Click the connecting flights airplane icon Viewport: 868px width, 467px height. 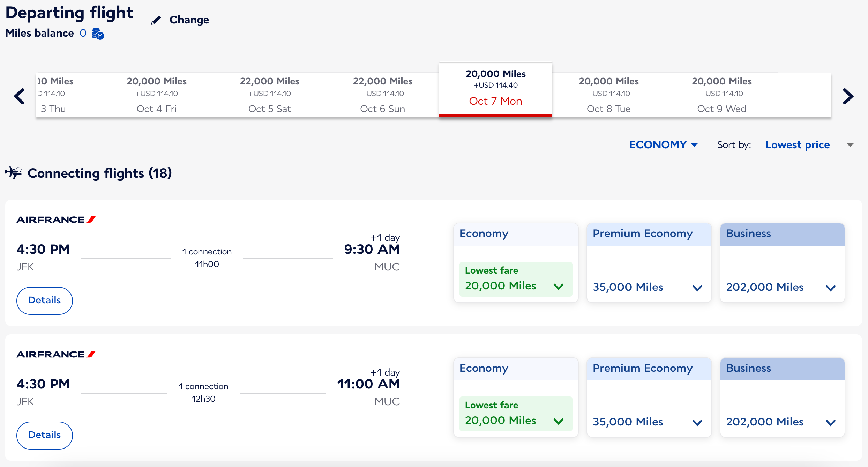pos(14,173)
